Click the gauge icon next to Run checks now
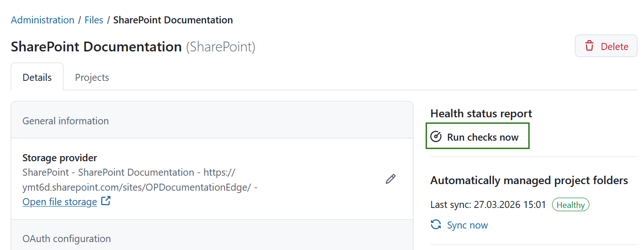The image size is (644, 250). [x=436, y=137]
